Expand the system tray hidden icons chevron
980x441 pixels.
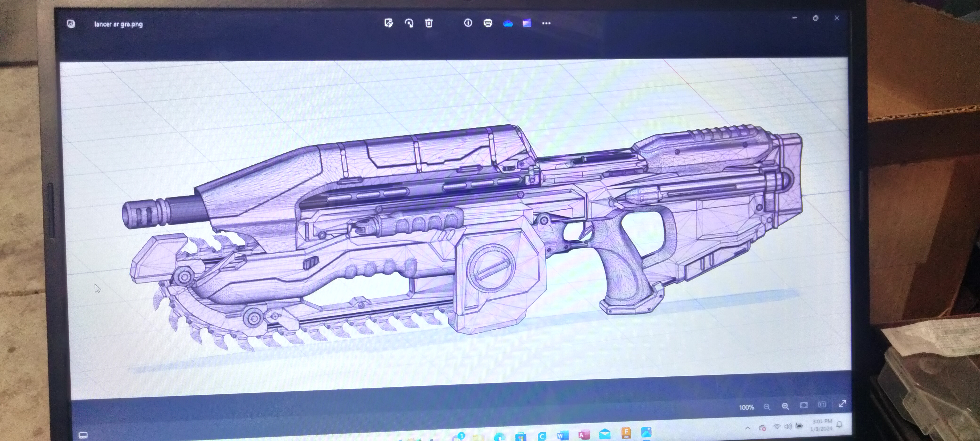pos(747,428)
